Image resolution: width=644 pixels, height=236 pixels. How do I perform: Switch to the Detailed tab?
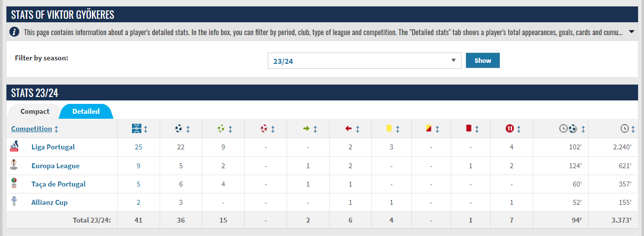pyautogui.click(x=86, y=111)
